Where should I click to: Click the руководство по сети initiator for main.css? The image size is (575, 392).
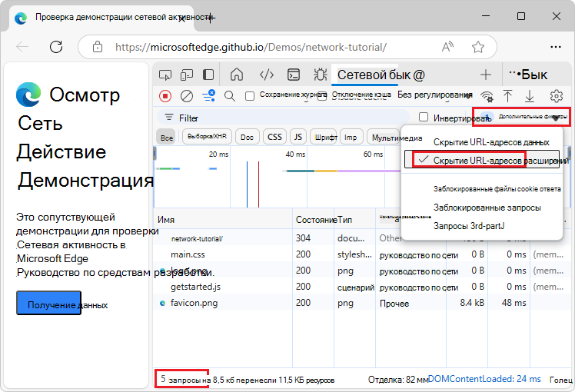pos(418,255)
